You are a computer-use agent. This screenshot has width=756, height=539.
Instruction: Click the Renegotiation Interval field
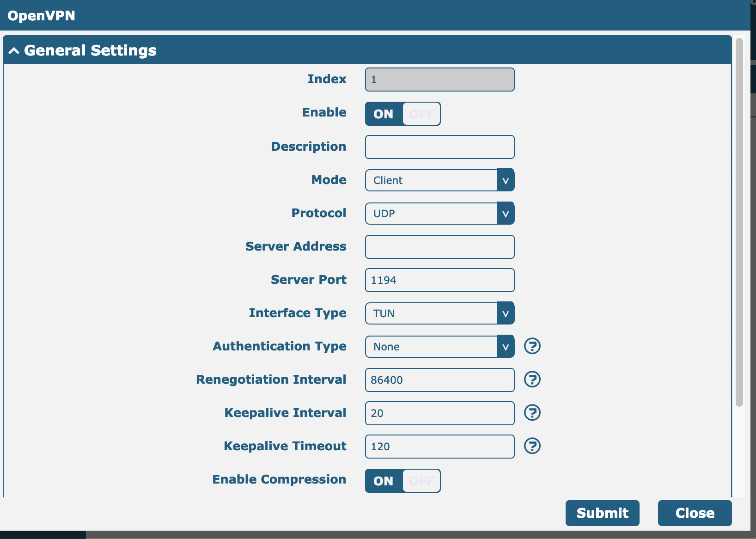coord(439,380)
